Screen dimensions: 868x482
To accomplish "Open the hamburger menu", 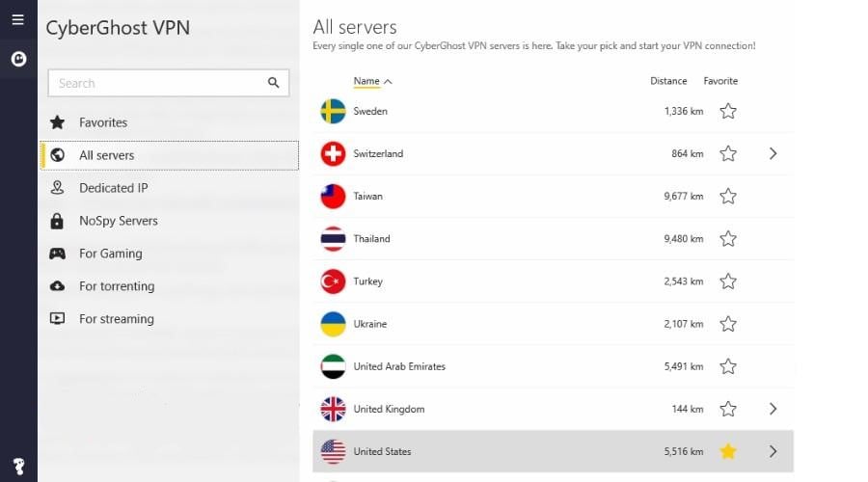I will (x=17, y=20).
